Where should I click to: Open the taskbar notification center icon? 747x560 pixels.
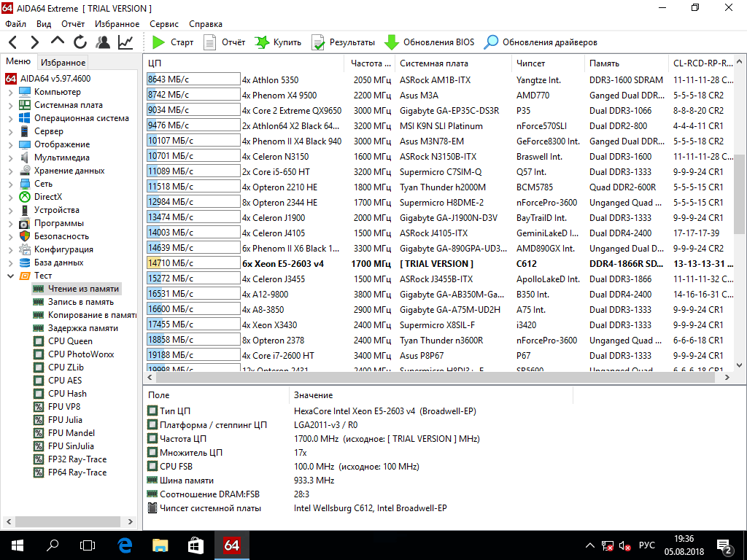[x=724, y=545]
